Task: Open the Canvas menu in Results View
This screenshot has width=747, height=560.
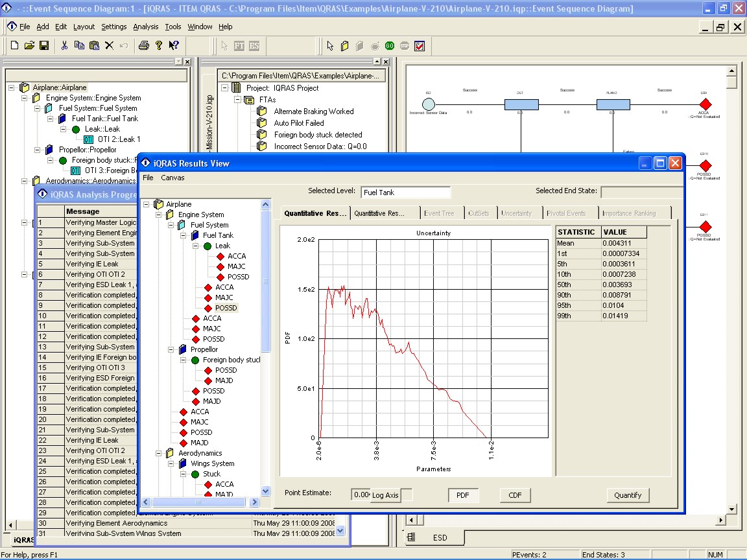Action: (x=172, y=178)
